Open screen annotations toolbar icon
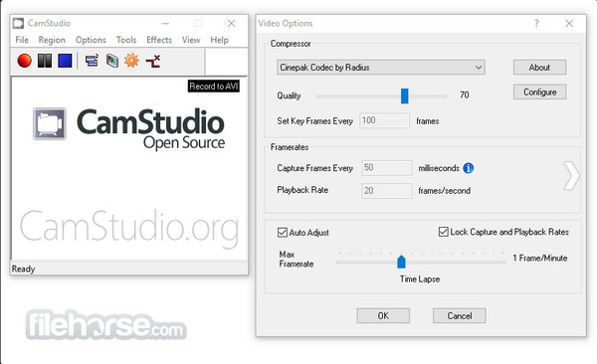 [x=111, y=61]
